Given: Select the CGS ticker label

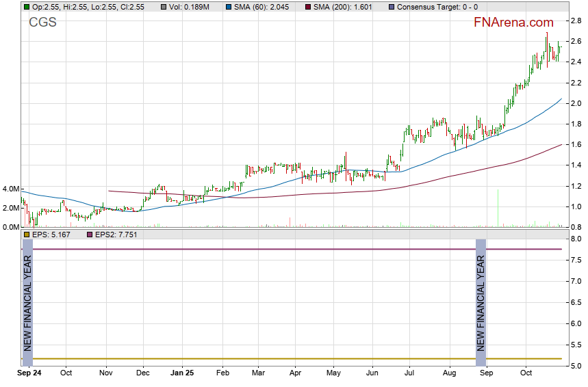Looking at the screenshot, I should [x=42, y=23].
